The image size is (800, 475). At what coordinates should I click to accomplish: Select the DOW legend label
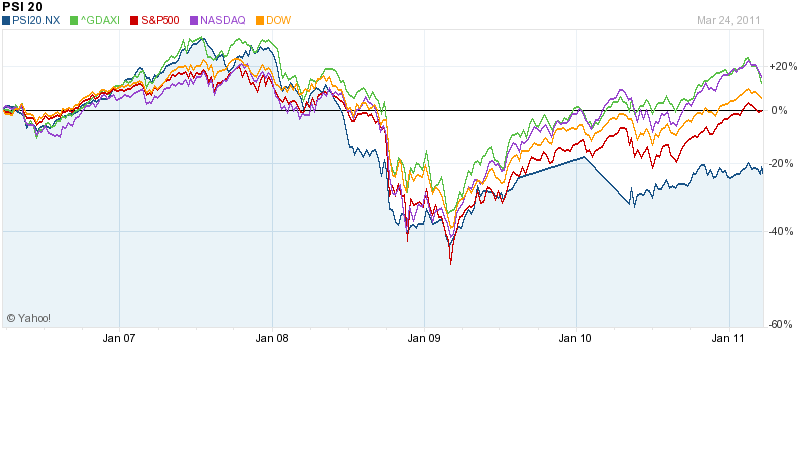pos(279,20)
